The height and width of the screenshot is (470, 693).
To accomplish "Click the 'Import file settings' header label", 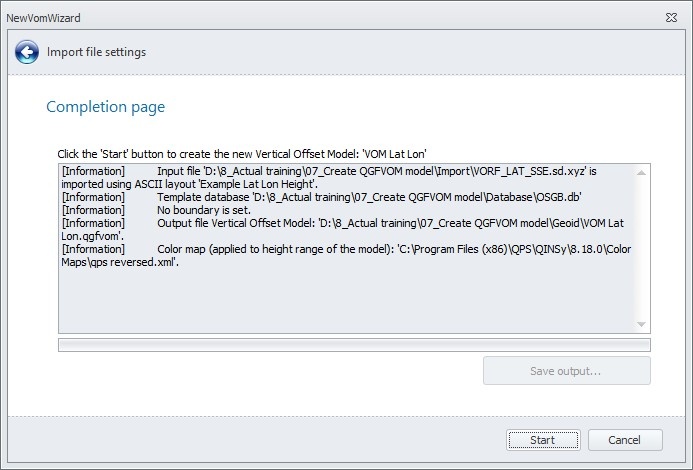I will [96, 52].
